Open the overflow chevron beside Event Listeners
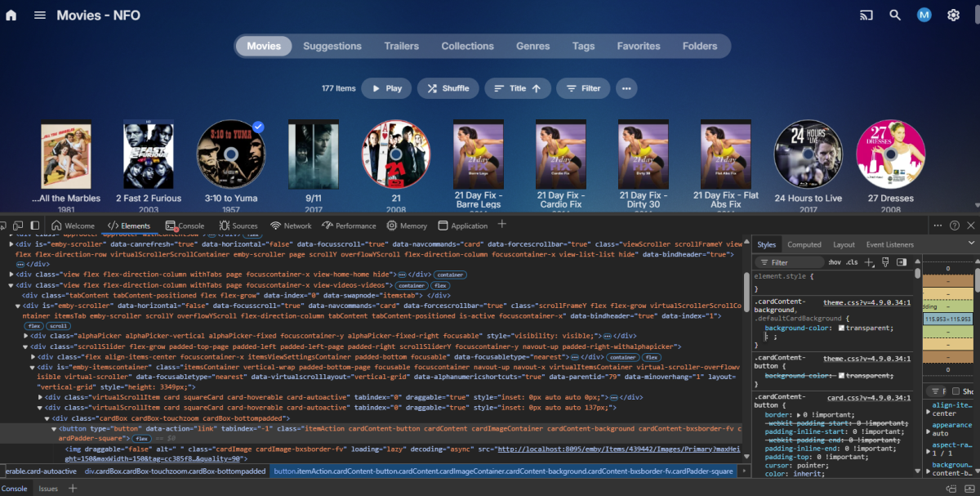 972,244
